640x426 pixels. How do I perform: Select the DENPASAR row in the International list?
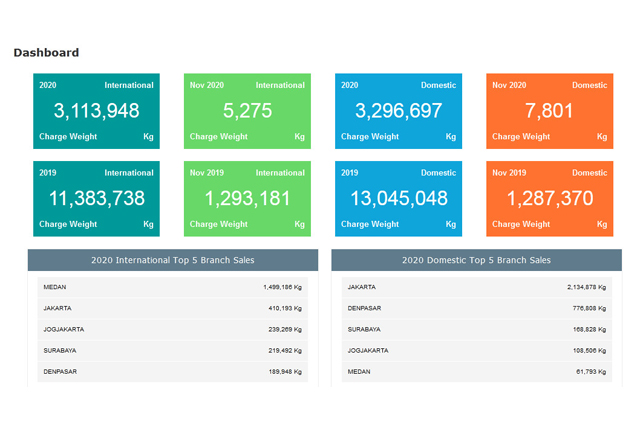coord(172,371)
